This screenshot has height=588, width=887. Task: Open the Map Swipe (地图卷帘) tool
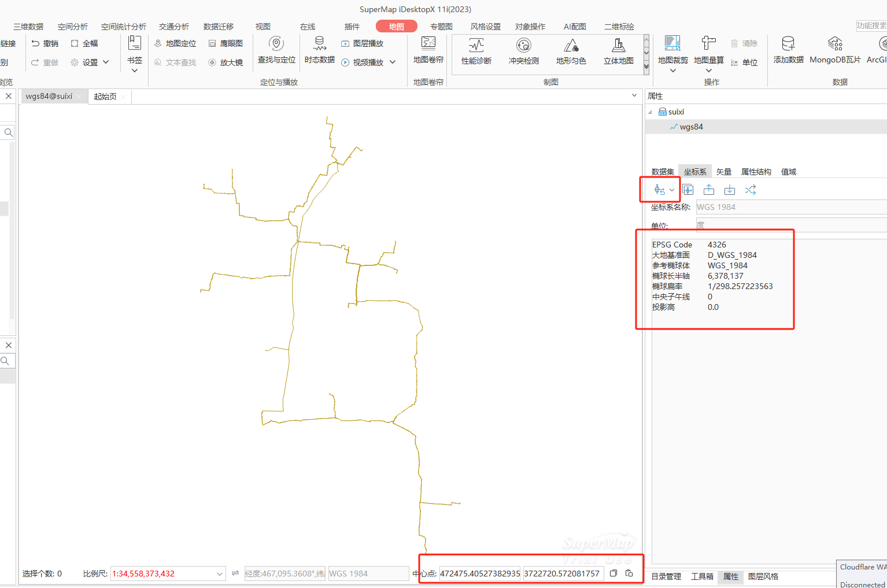pyautogui.click(x=428, y=50)
